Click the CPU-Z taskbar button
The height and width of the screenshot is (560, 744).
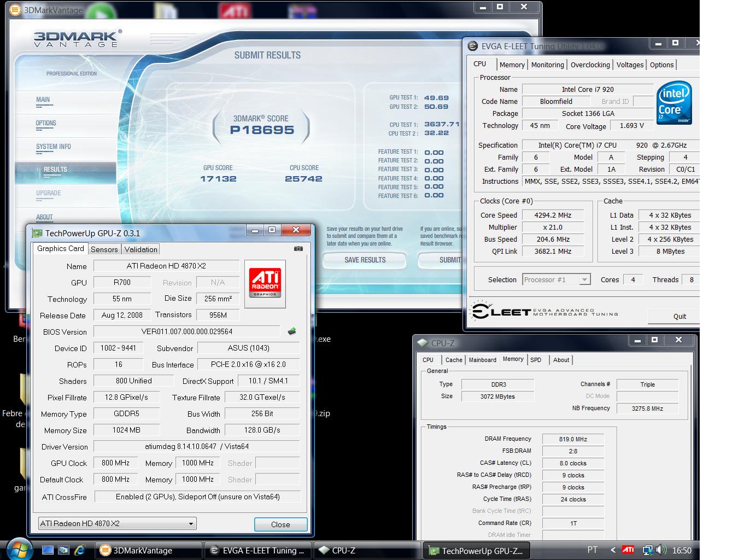pyautogui.click(x=367, y=551)
